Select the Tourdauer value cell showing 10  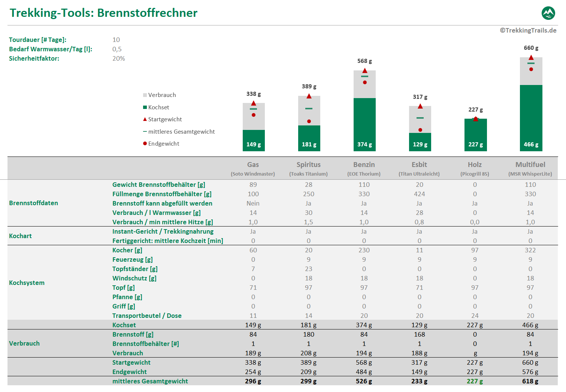116,40
